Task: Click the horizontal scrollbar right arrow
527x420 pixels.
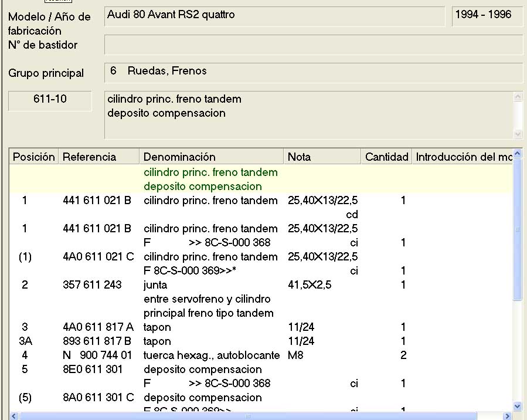Action: pyautogui.click(x=508, y=416)
